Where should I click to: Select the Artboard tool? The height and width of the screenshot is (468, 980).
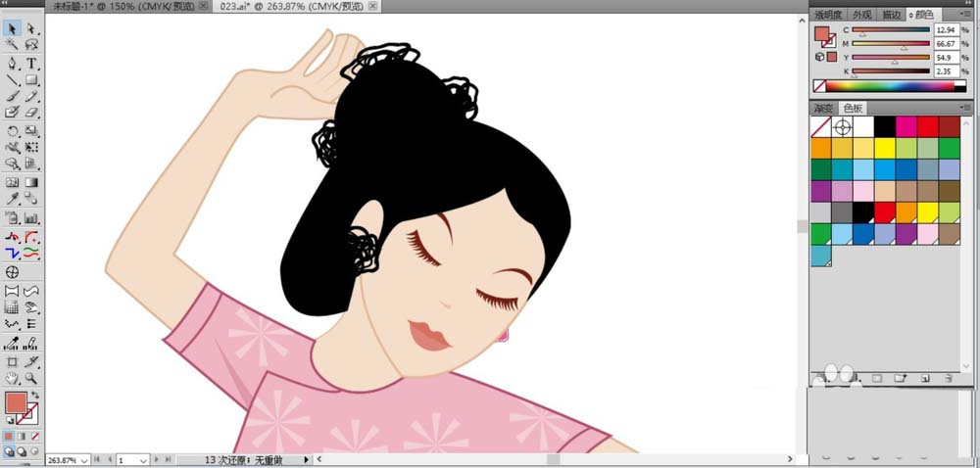[12, 362]
